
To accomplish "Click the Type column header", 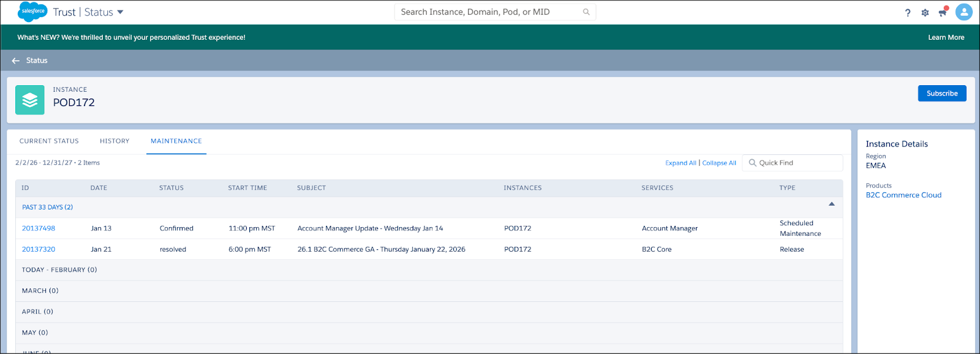I will click(x=787, y=188).
